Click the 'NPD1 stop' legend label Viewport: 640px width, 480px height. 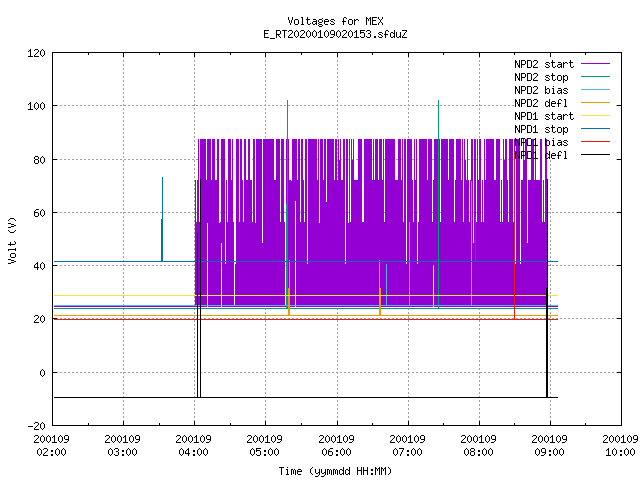pos(541,129)
